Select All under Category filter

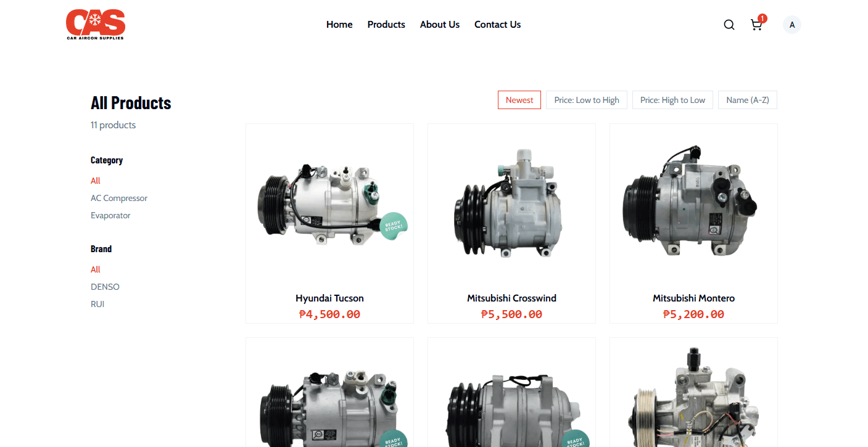pyautogui.click(x=96, y=181)
